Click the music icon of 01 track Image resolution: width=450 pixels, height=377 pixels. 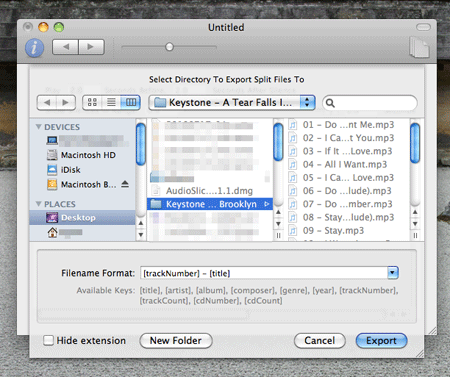293,125
